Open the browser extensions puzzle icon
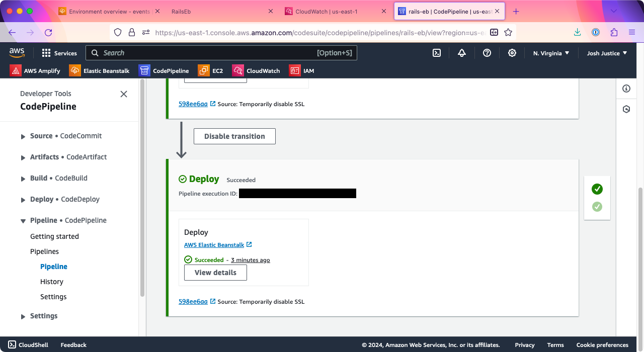The width and height of the screenshot is (644, 352). coord(614,32)
